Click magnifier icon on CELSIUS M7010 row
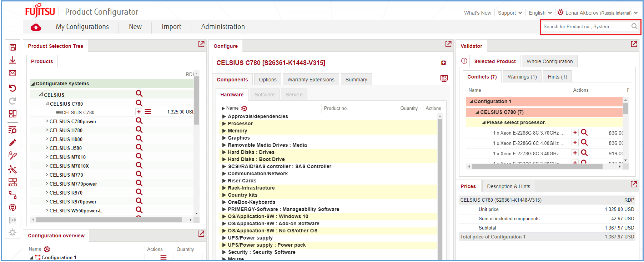Viewport: 644px width, 262px height. (139, 156)
